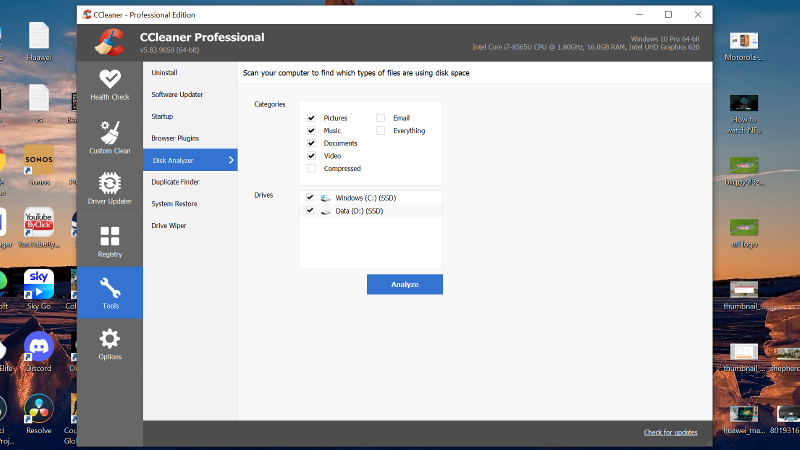Click the 'Categories' label
The width and height of the screenshot is (800, 450).
point(270,104)
